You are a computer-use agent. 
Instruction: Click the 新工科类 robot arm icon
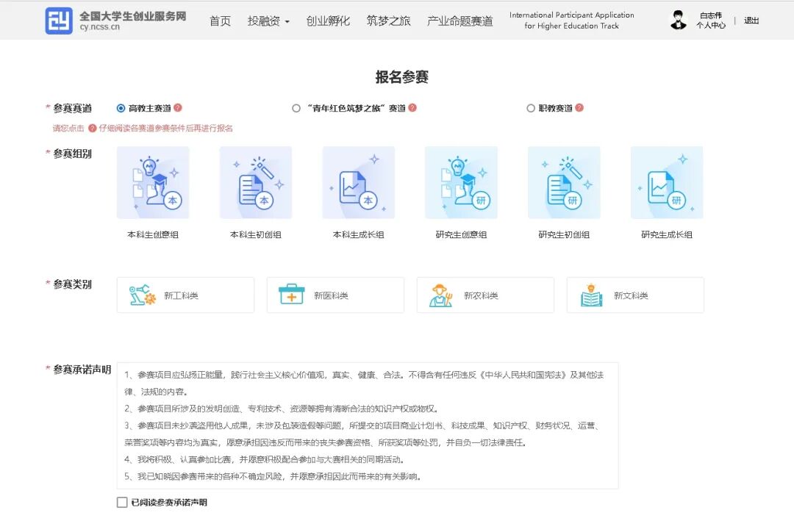(x=142, y=295)
